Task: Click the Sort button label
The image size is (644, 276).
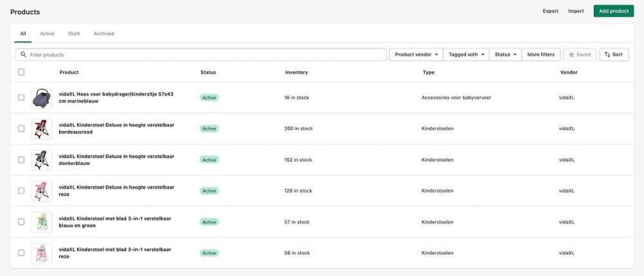Action: [618, 54]
